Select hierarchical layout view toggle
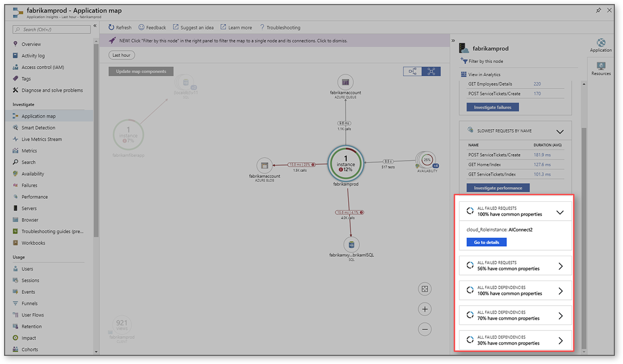This screenshot has width=623, height=364. click(x=413, y=72)
